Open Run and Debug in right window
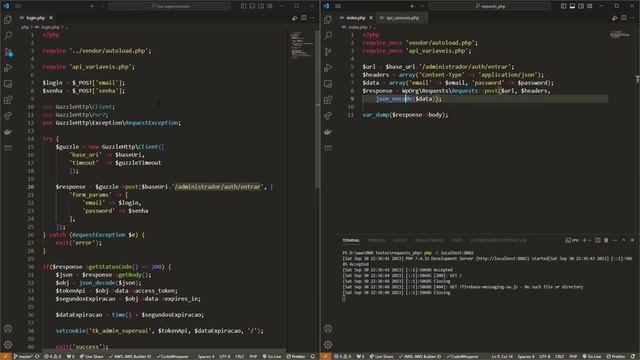 click(328, 68)
